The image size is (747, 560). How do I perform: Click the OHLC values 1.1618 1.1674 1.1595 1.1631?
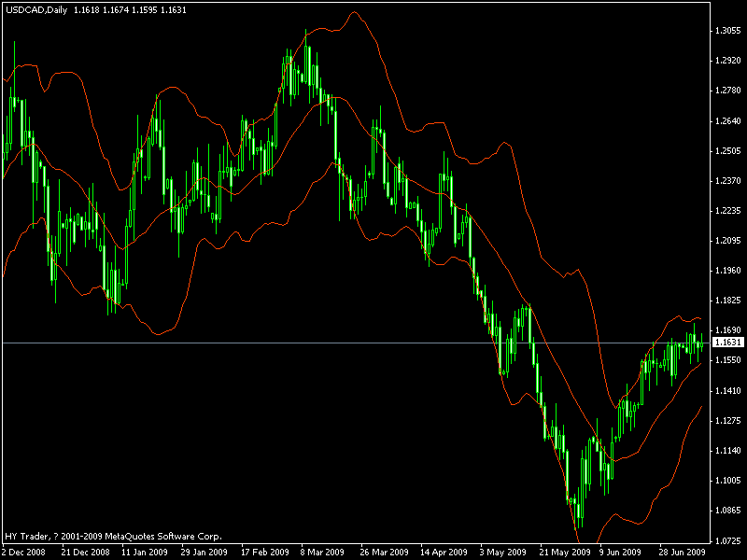(130, 10)
